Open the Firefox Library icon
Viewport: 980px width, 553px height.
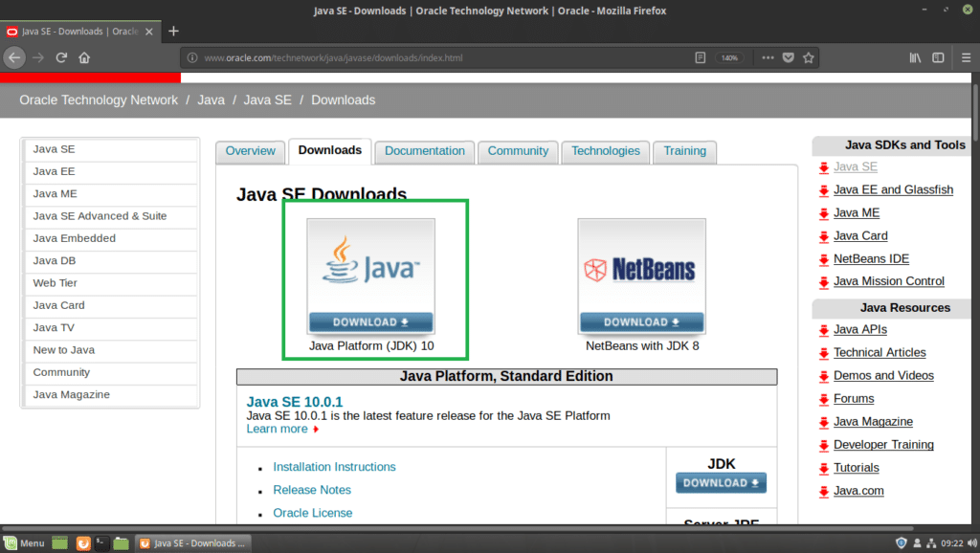(x=916, y=56)
